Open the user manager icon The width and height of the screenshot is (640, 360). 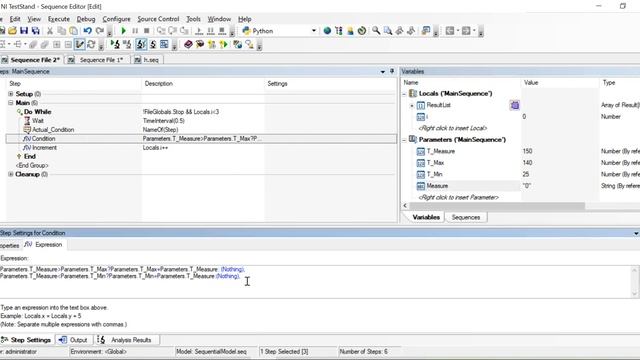tap(350, 31)
